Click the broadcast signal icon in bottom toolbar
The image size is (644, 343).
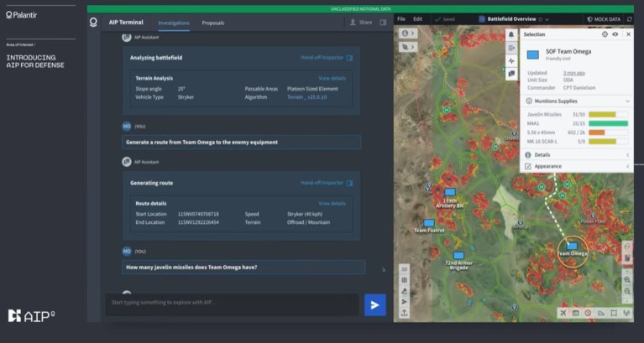click(626, 313)
